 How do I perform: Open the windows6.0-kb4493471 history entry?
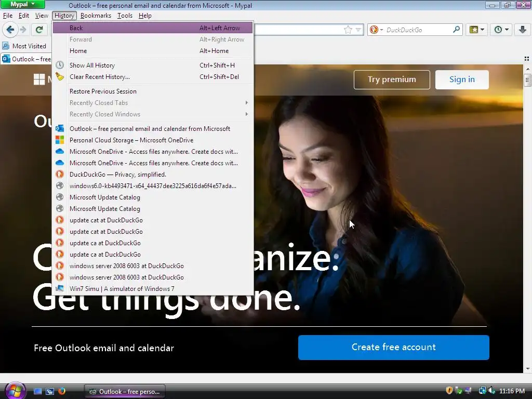click(153, 186)
